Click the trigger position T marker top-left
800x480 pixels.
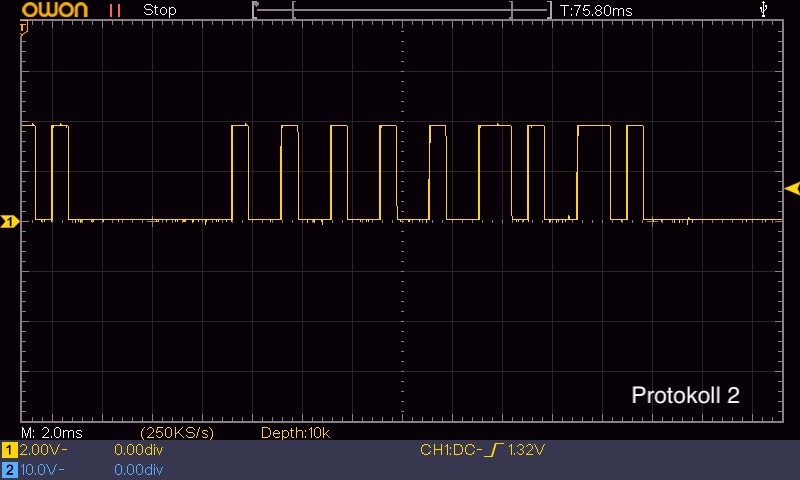[x=23, y=29]
